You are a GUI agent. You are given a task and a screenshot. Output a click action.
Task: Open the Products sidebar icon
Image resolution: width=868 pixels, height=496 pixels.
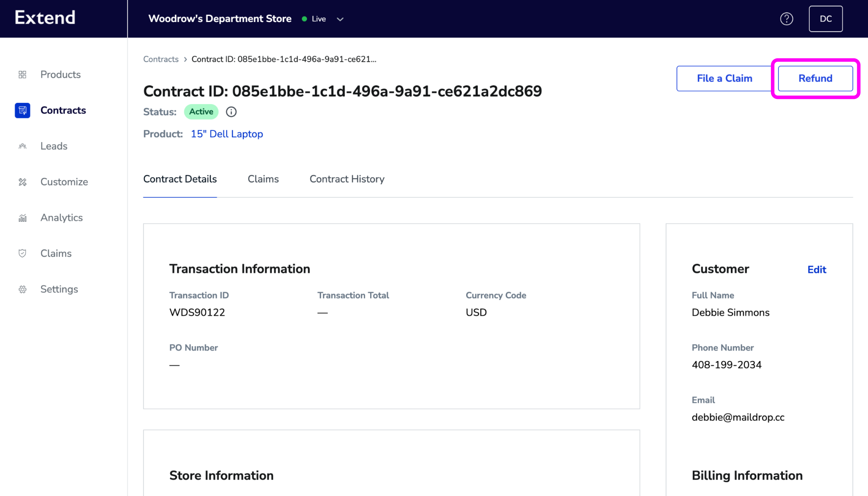[22, 75]
